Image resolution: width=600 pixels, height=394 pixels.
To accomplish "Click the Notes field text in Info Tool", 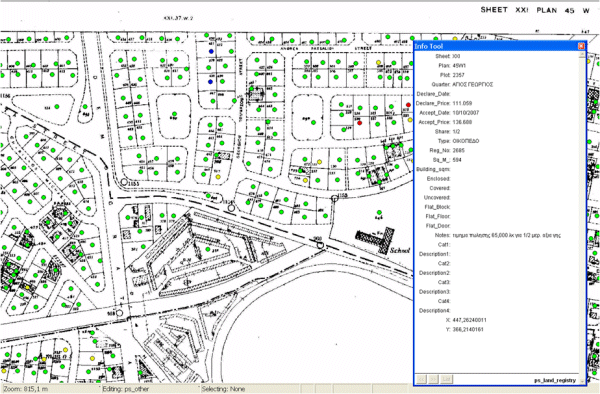I will (507, 235).
